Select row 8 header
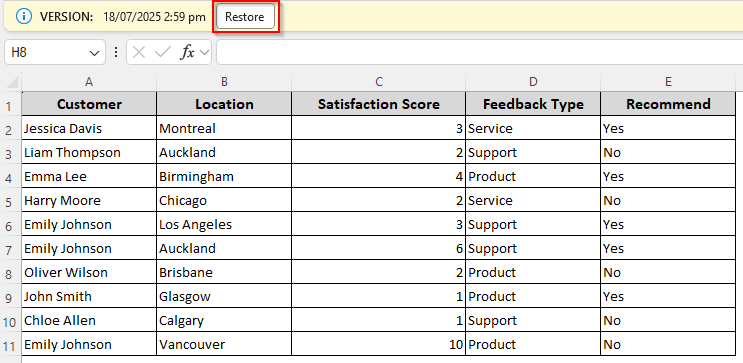743x363 pixels. coord(10,273)
